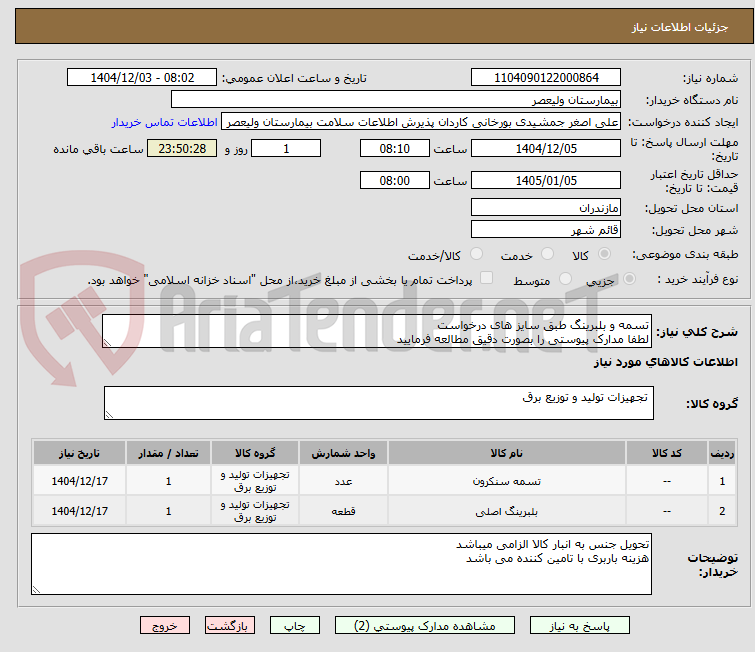Click the شماره نیاز label
Image resolution: width=755 pixels, height=652 pixels.
[710, 78]
